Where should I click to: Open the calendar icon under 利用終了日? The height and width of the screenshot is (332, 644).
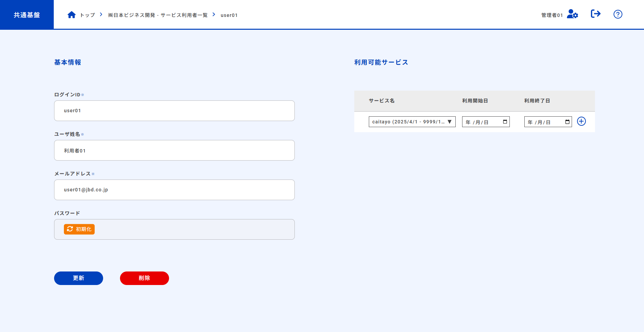567,122
